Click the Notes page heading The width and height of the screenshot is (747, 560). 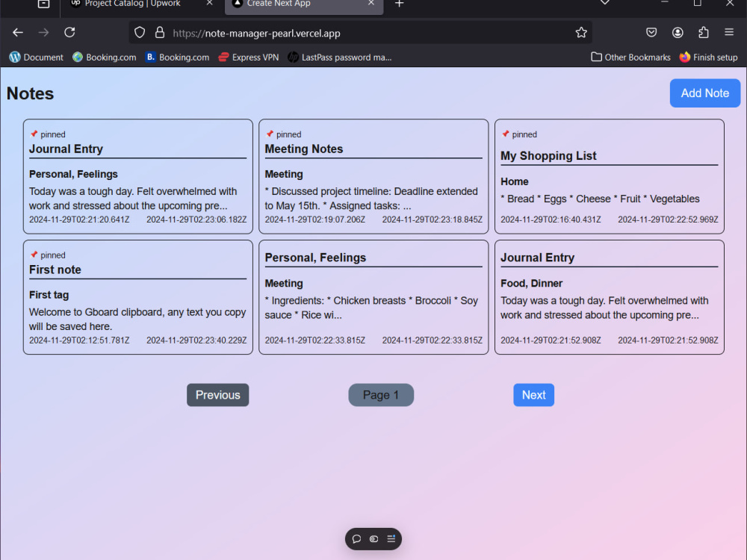(x=30, y=93)
